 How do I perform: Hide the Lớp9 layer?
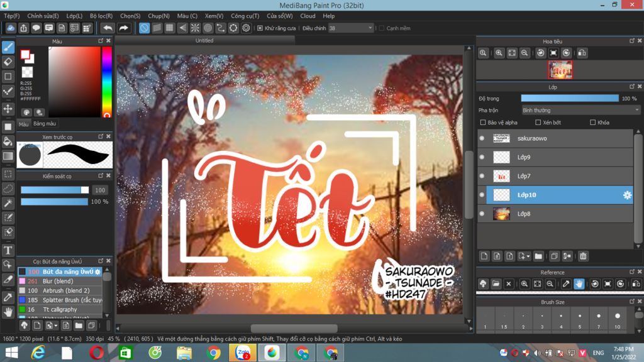(x=482, y=157)
